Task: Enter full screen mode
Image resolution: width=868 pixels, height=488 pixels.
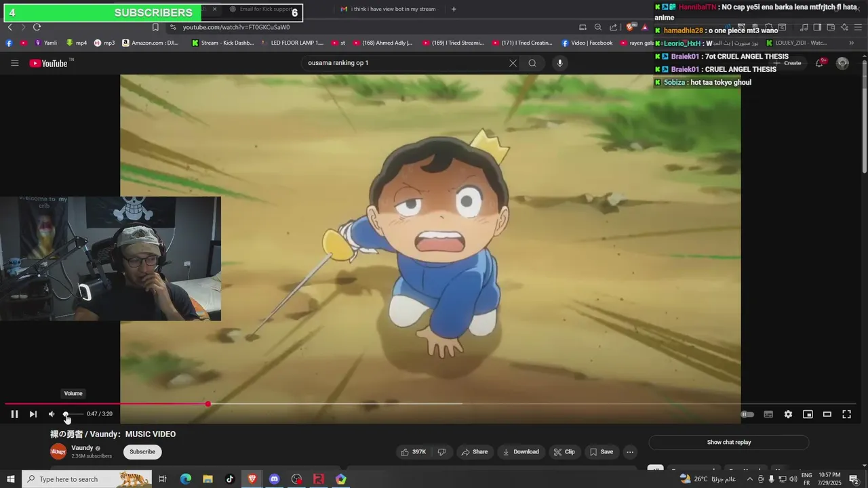Action: [x=846, y=414]
